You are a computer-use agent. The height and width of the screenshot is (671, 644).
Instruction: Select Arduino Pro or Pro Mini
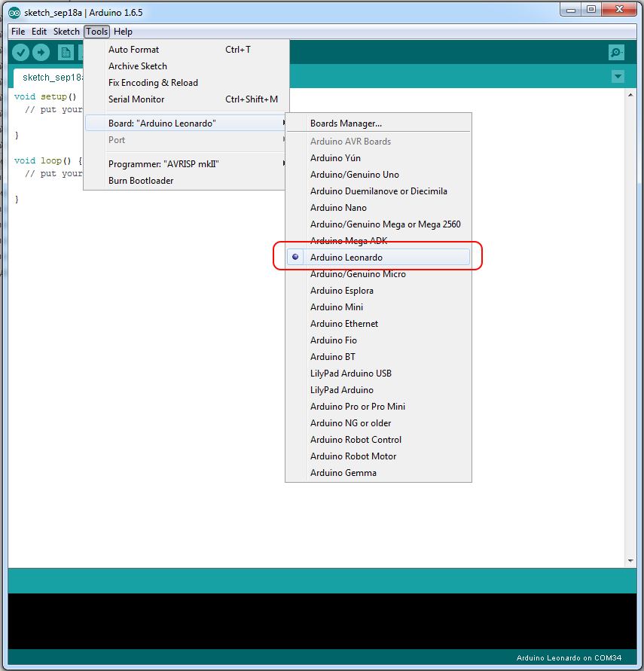click(x=378, y=407)
